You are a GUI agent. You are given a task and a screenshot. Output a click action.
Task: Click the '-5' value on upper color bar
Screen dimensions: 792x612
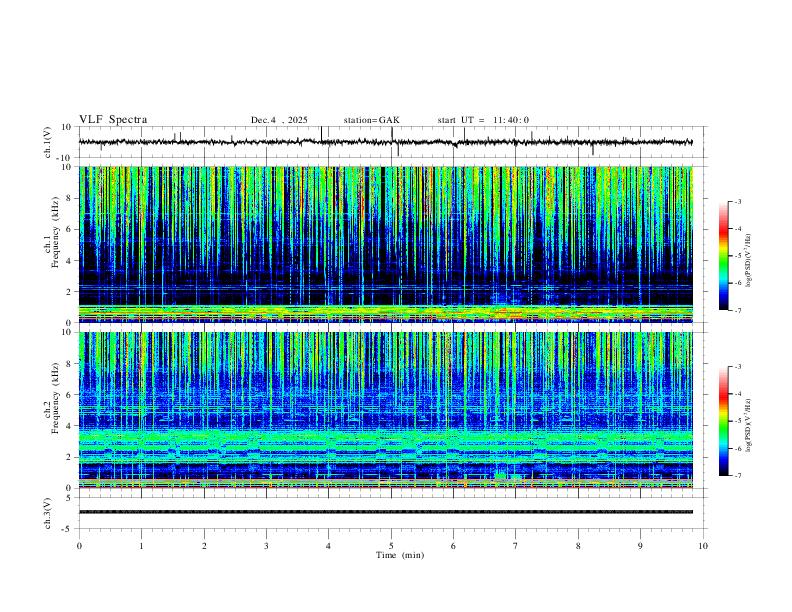[x=737, y=256]
